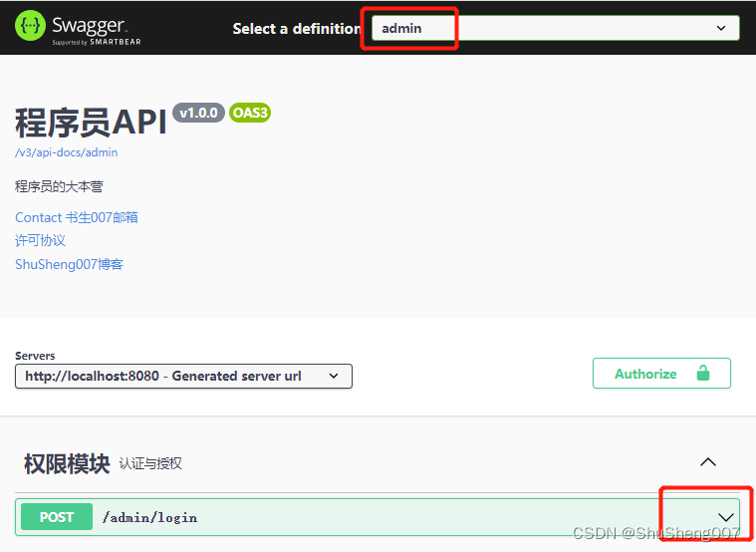Click the unlocked padlock icon in Authorize
The height and width of the screenshot is (552, 756).
click(703, 373)
